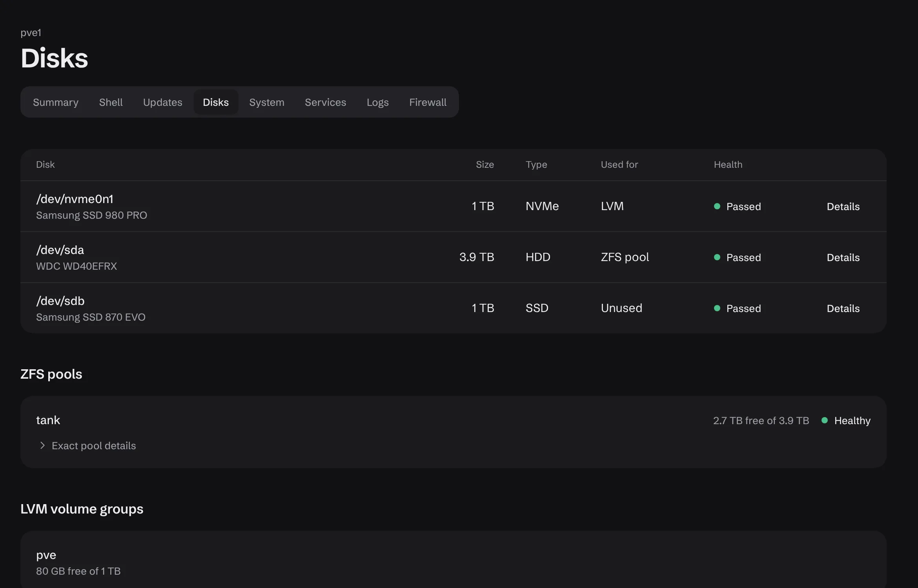Click the pve1 node label
Image resolution: width=918 pixels, height=588 pixels.
pyautogui.click(x=31, y=33)
